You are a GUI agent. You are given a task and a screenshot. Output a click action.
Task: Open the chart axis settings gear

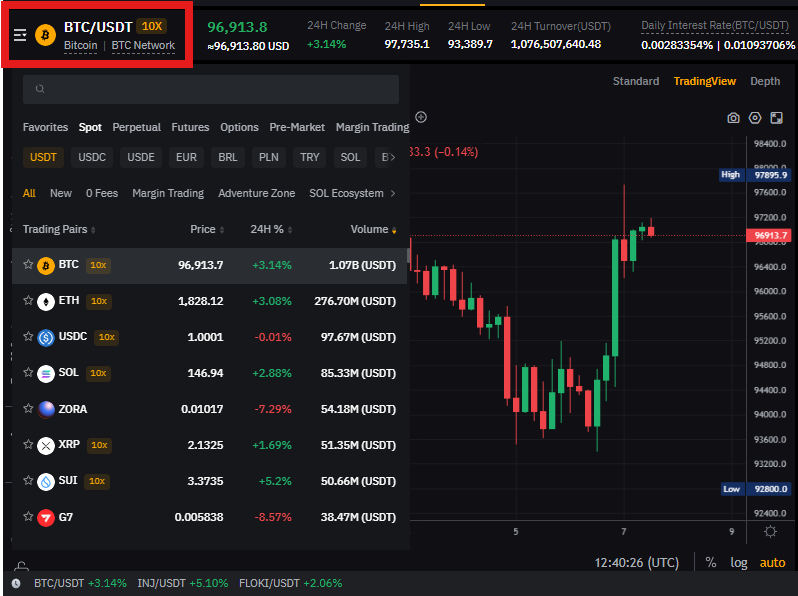(x=771, y=531)
